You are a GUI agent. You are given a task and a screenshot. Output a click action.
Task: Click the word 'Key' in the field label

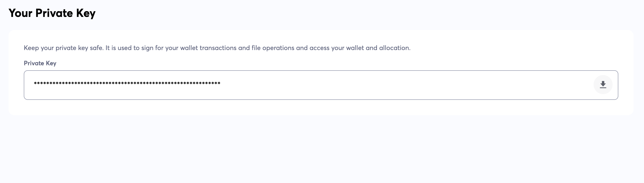(x=51, y=63)
